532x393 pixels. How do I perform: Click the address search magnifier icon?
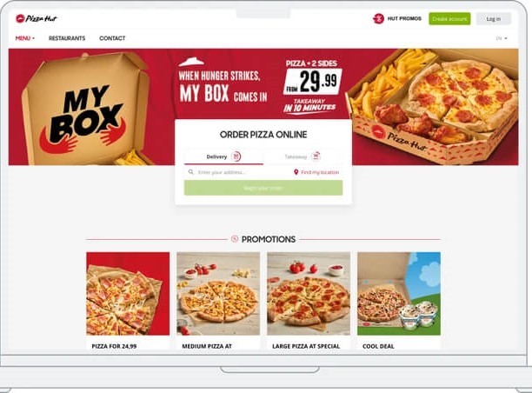pos(191,172)
